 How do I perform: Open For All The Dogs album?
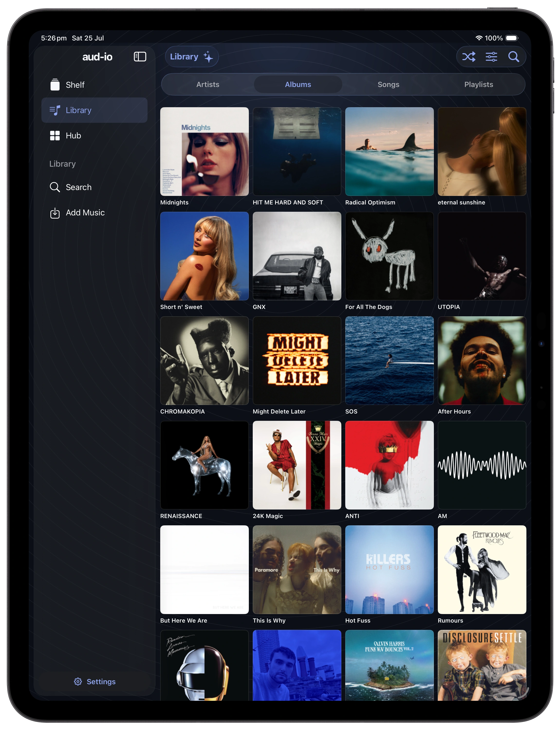coord(389,256)
